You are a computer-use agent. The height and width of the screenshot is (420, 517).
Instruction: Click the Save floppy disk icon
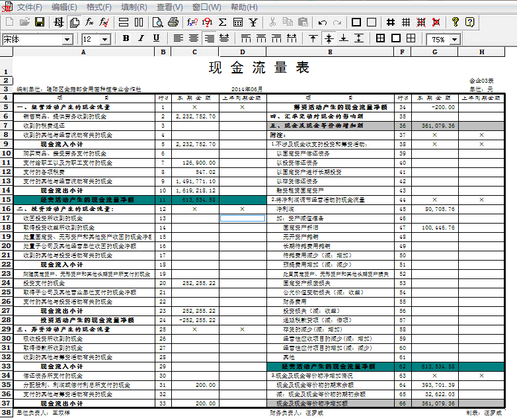[x=40, y=22]
